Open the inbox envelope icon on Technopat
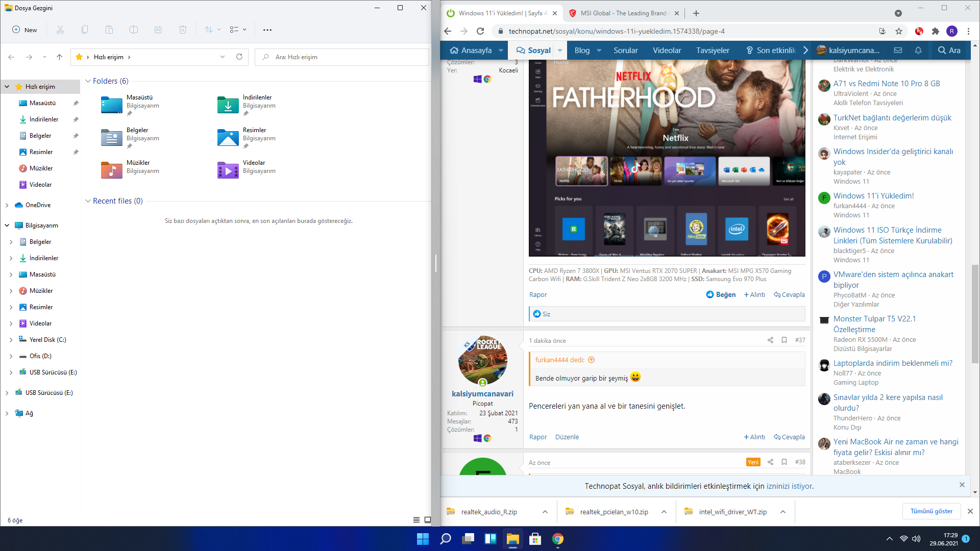Screen dimensions: 980x551 [898, 50]
